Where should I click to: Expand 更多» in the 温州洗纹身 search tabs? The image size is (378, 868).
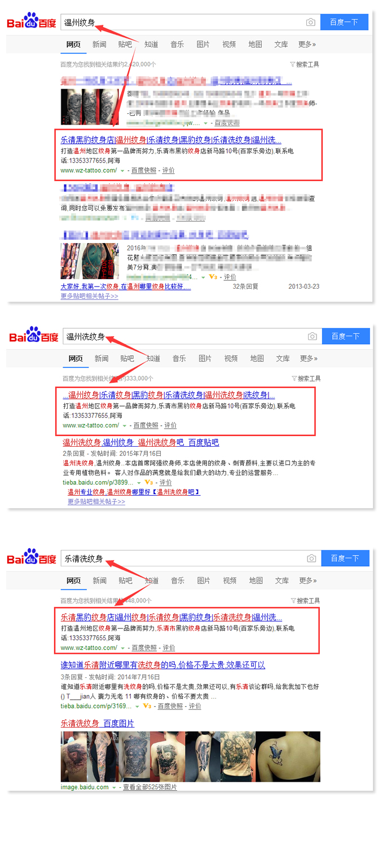[309, 358]
